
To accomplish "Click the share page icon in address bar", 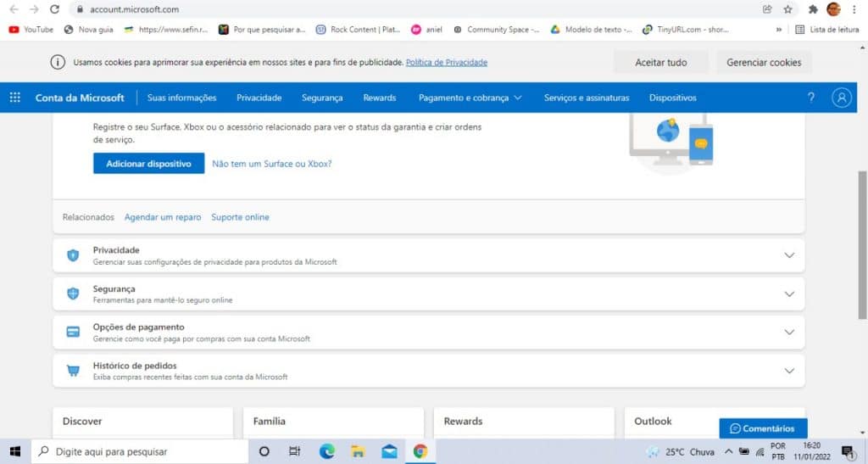I will pyautogui.click(x=767, y=8).
